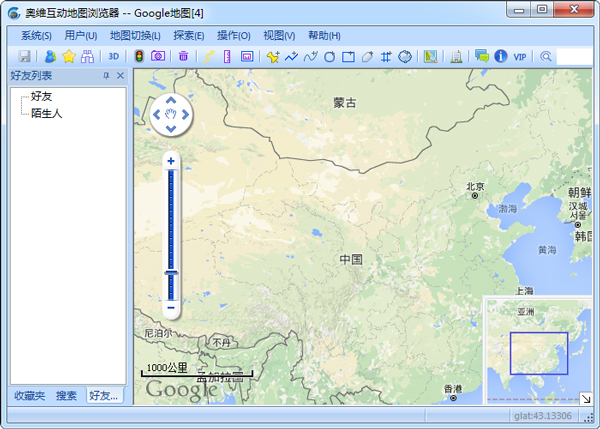
Task: Open the 探索(E) menu
Action: [189, 36]
